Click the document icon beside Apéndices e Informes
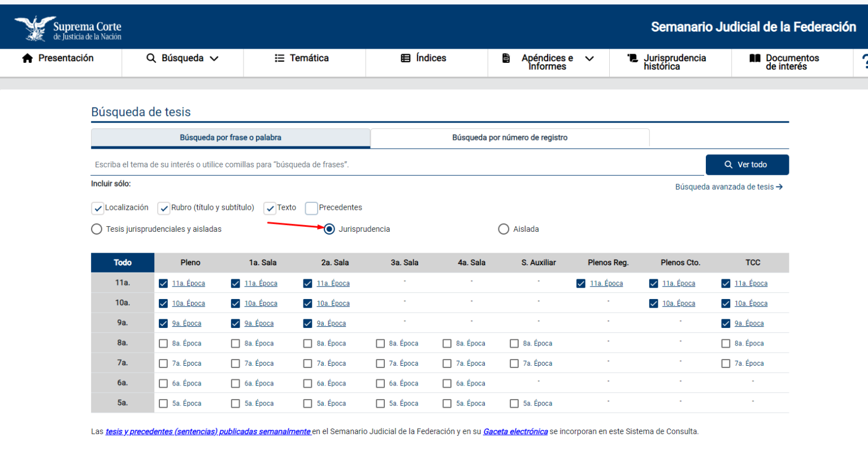 pyautogui.click(x=506, y=58)
